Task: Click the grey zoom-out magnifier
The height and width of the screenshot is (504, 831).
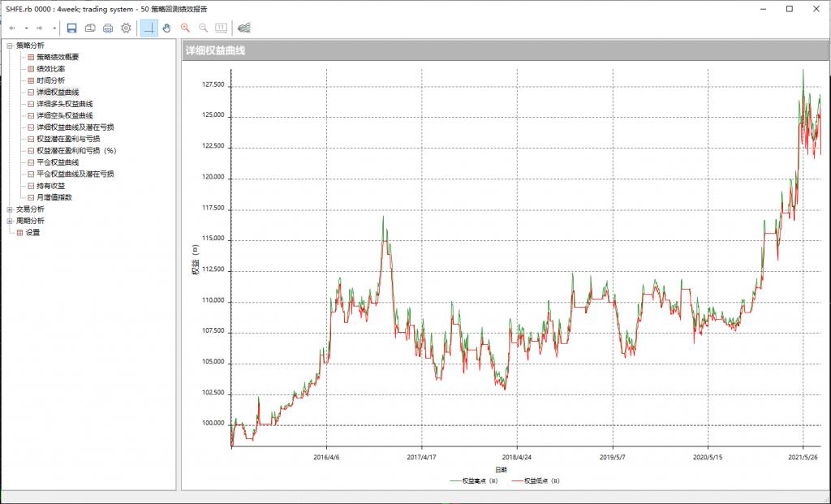Action: pos(203,28)
